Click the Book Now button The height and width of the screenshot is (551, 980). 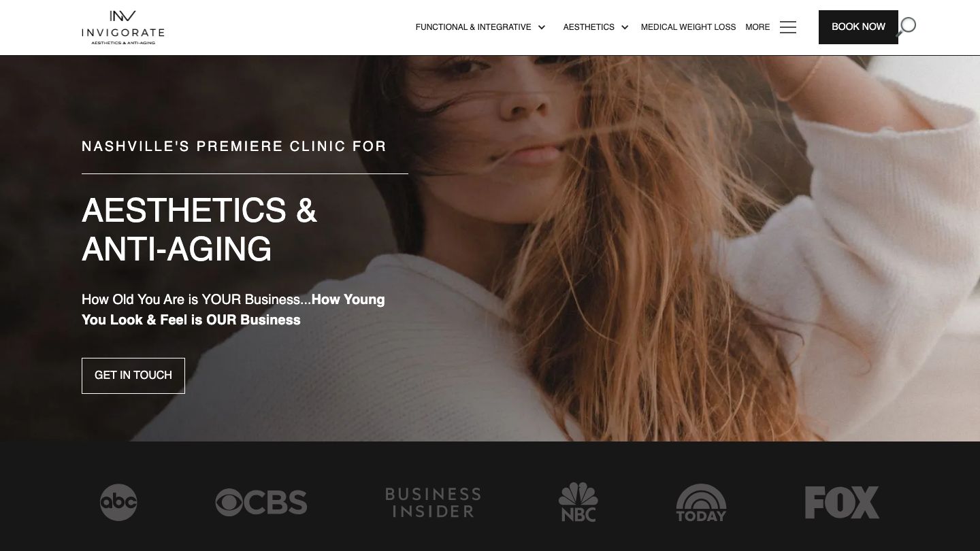(x=858, y=27)
